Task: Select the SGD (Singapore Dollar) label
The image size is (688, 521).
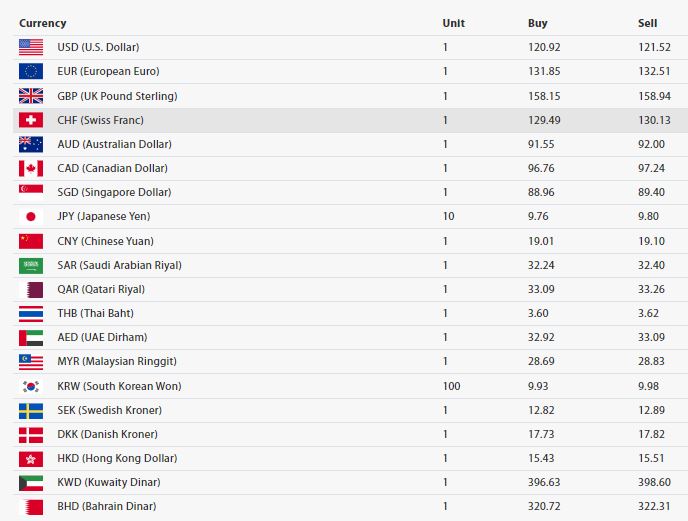Action: [x=114, y=192]
